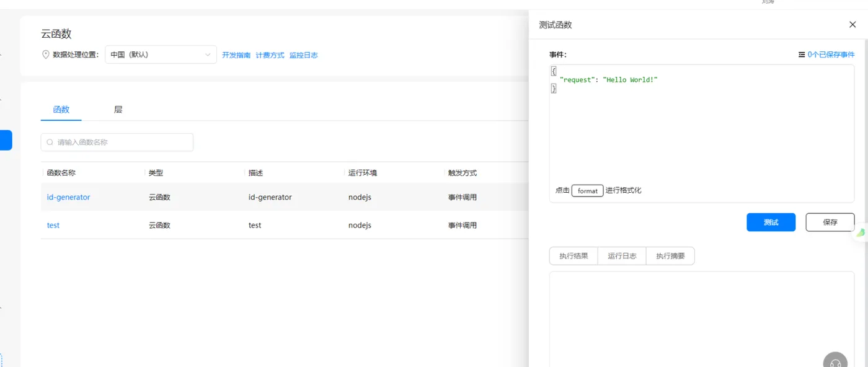This screenshot has height=367, width=868.
Task: Open the 计费方式 link
Action: point(270,55)
